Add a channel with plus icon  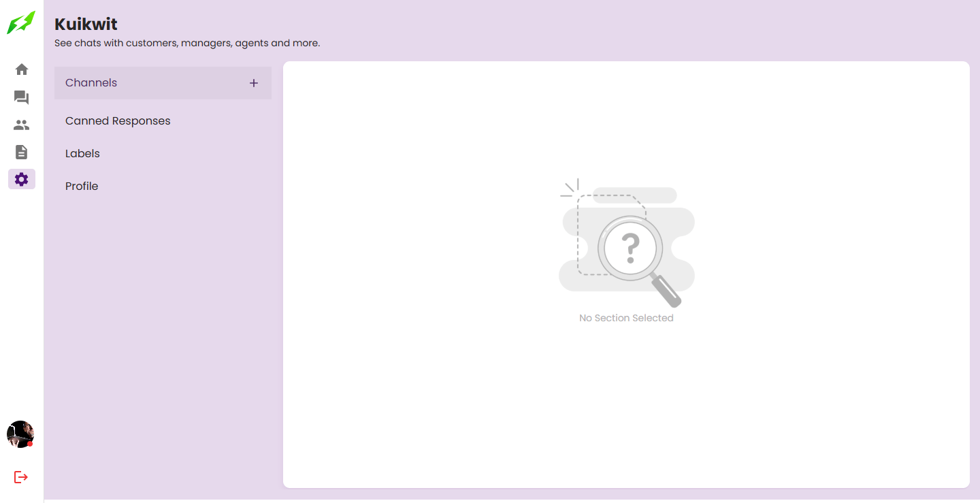(x=254, y=83)
